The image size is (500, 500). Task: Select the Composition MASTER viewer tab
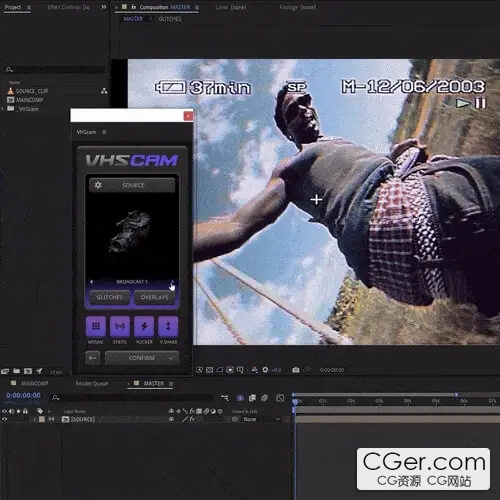[x=165, y=7]
